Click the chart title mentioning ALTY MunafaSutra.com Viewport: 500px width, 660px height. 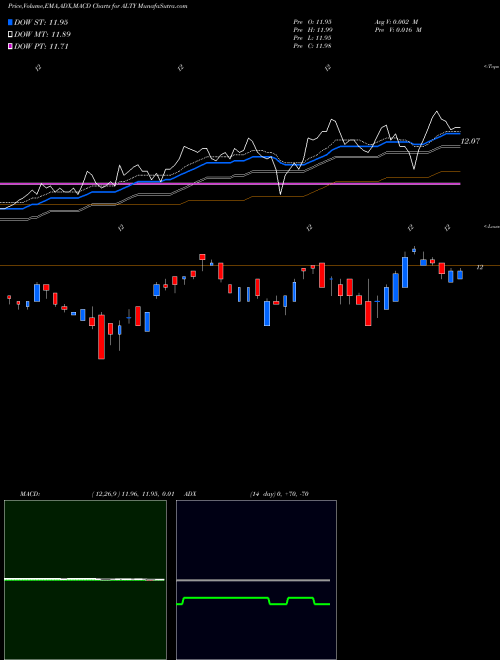98,6
